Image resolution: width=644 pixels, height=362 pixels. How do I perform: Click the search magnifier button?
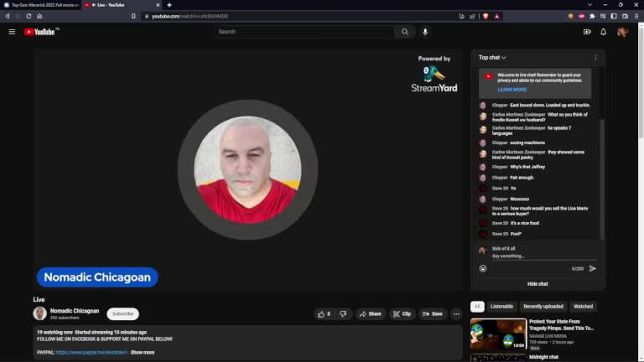404,32
